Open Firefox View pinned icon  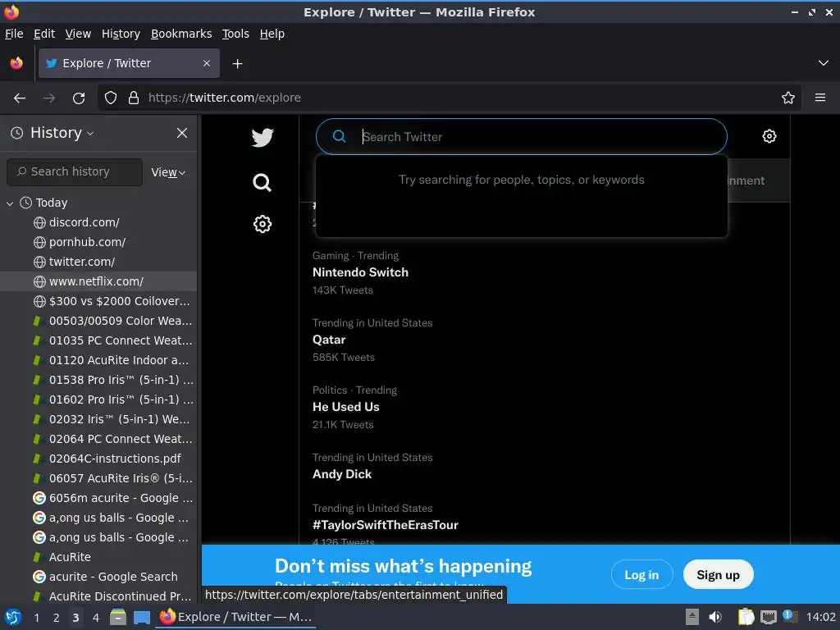[16, 63]
